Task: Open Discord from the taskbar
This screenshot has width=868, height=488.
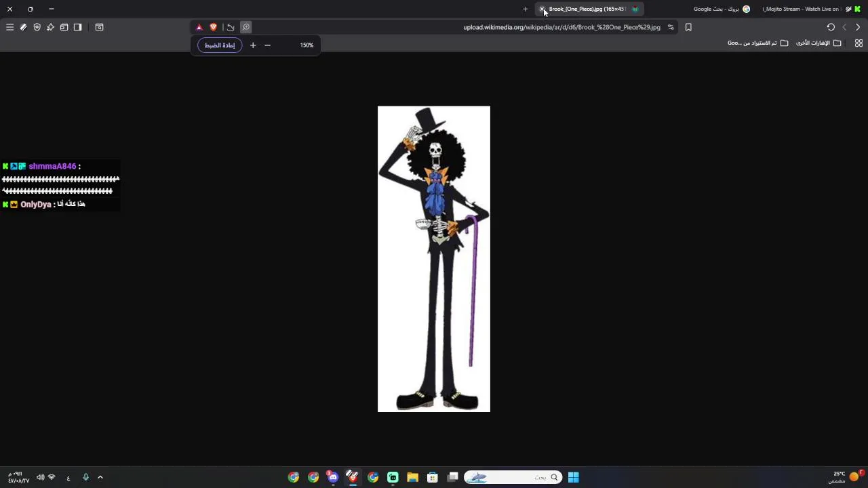Action: (x=332, y=477)
